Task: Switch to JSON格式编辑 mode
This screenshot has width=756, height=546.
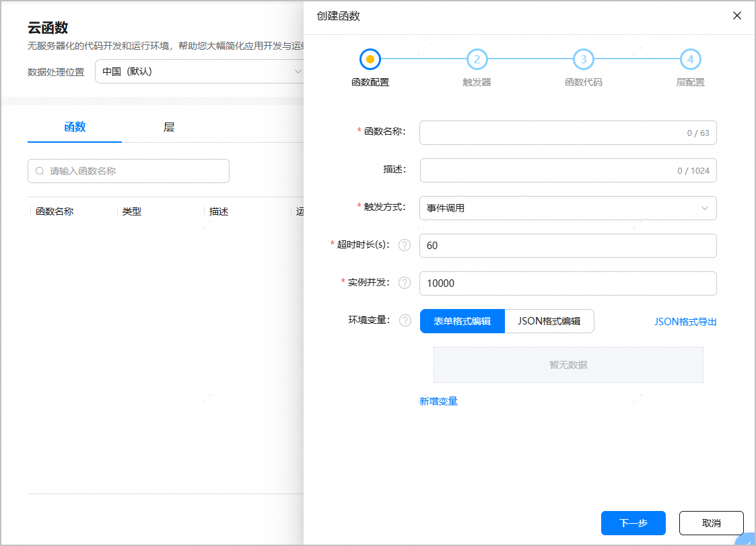Action: (549, 321)
